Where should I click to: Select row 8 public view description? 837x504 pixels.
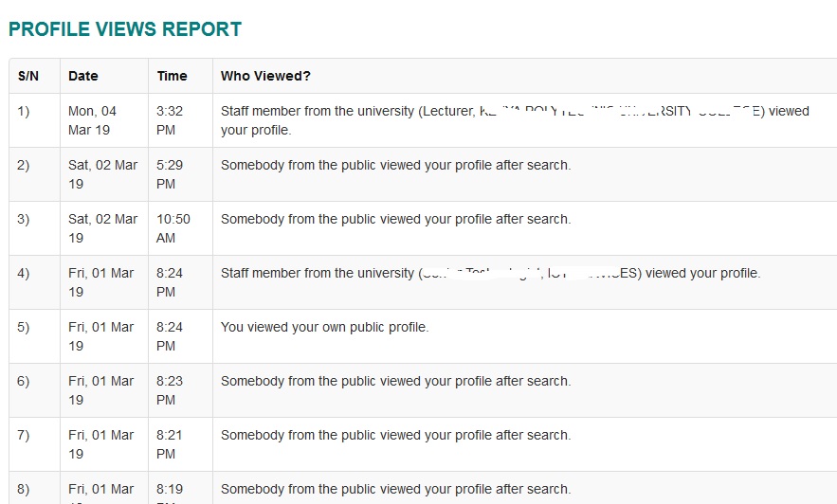point(396,489)
